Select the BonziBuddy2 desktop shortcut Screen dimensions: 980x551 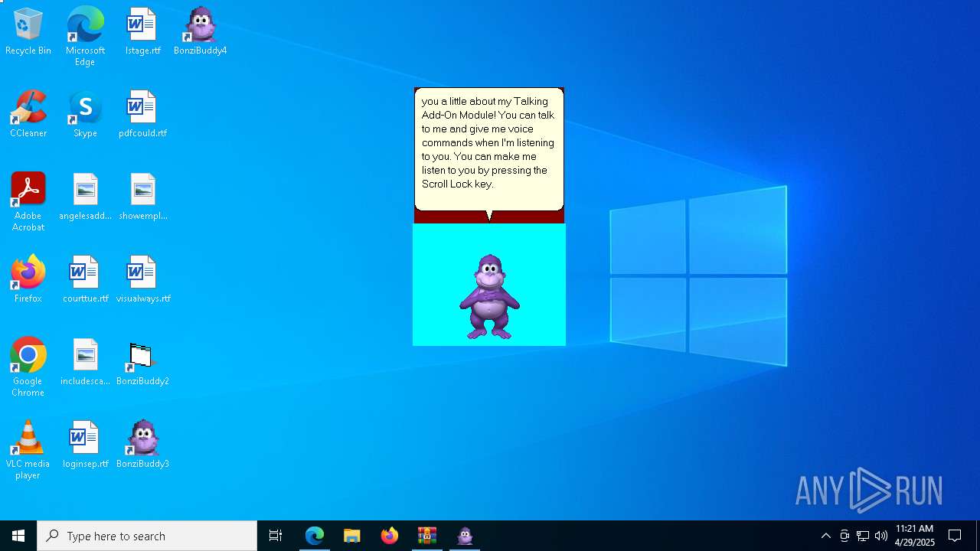142,363
